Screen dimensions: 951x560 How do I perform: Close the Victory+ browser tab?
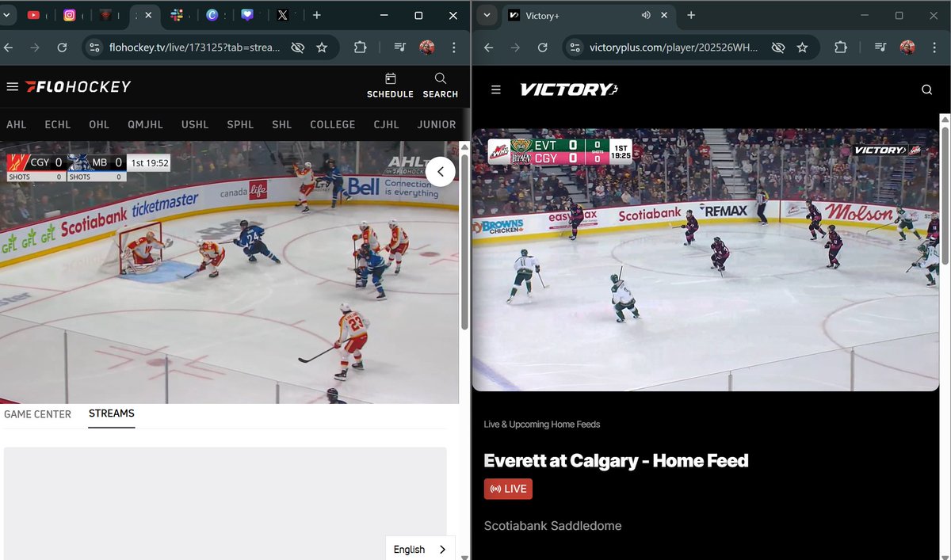tap(664, 15)
